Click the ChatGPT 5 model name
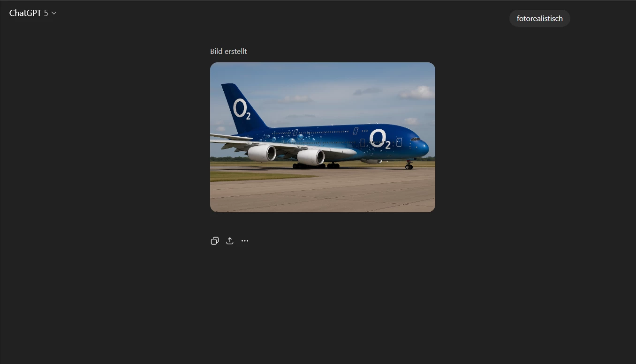Image resolution: width=636 pixels, height=364 pixels. point(29,13)
